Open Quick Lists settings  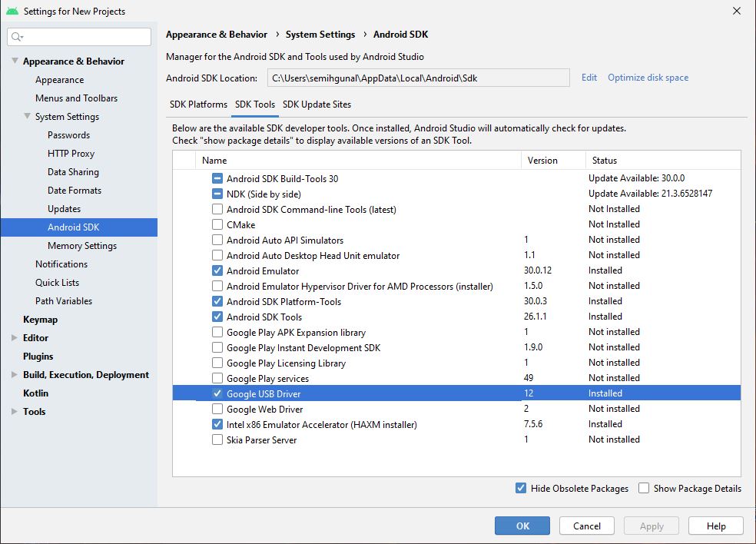(x=57, y=283)
